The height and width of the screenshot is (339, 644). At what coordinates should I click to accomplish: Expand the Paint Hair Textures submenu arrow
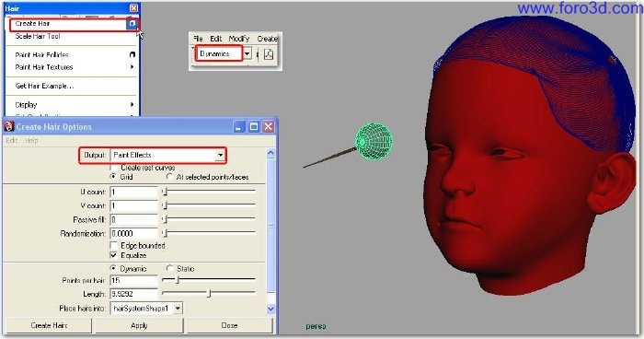[x=132, y=67]
